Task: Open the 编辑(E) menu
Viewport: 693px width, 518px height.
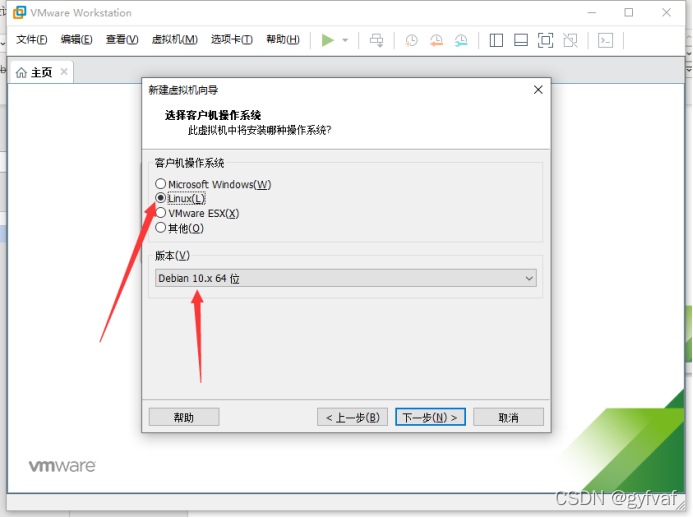Action: coord(76,40)
